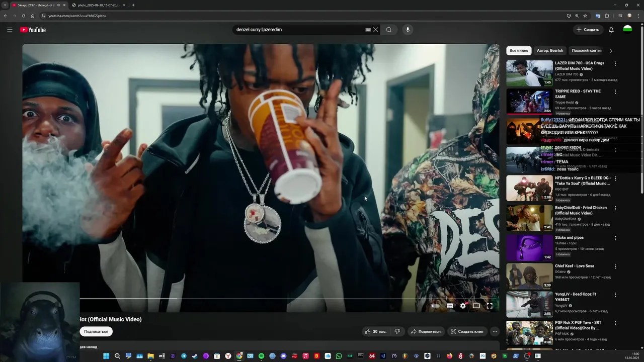
Task: Open options for BabyChiefDoit Fried Chicken
Action: coord(615,208)
